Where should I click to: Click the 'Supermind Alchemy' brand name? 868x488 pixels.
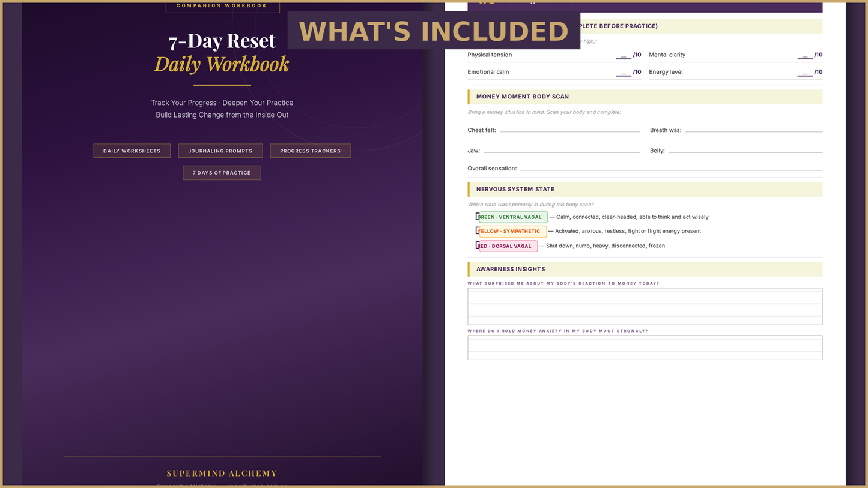[222, 474]
